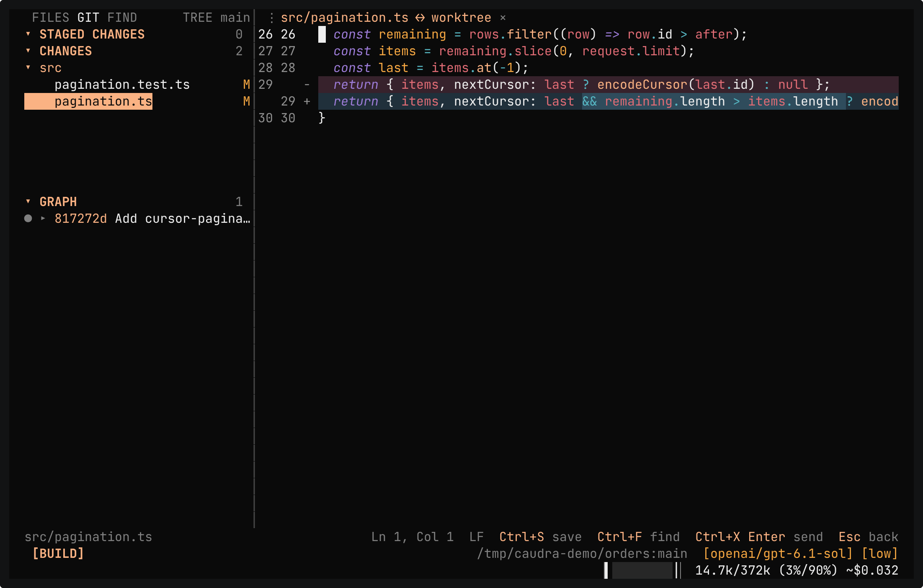
Task: Click the closing brace on line 30
Action: click(x=322, y=118)
